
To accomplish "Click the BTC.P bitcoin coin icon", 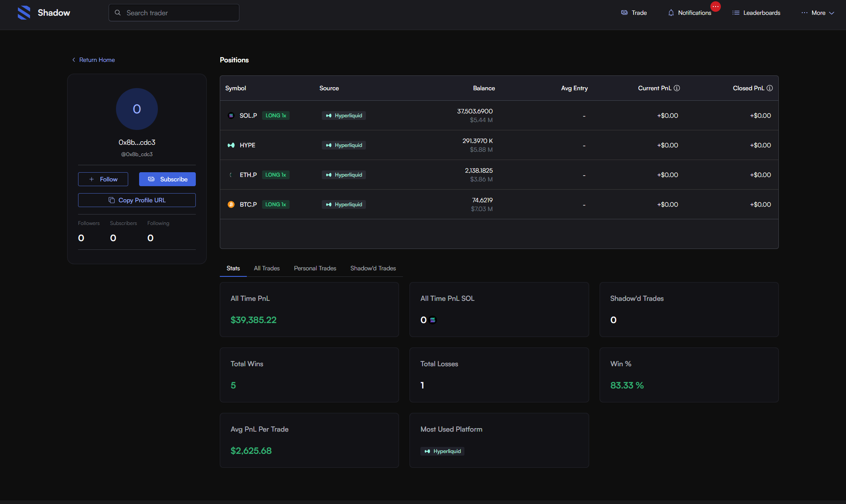I will coord(231,204).
